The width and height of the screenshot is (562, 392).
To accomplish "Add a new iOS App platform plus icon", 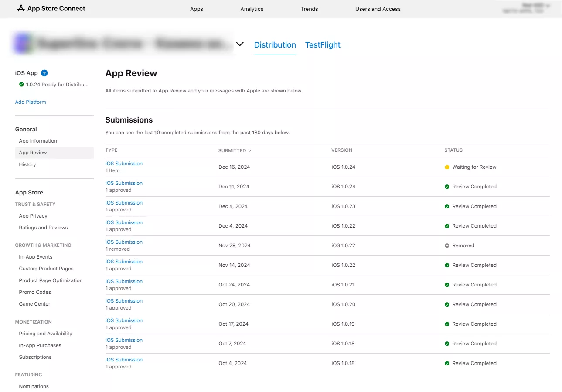I will [x=44, y=73].
